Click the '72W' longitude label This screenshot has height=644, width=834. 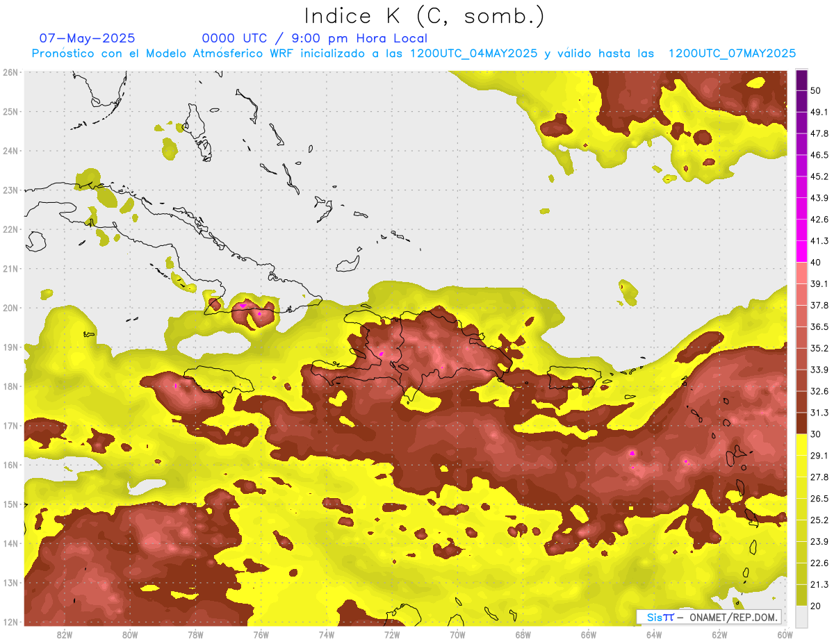392,635
